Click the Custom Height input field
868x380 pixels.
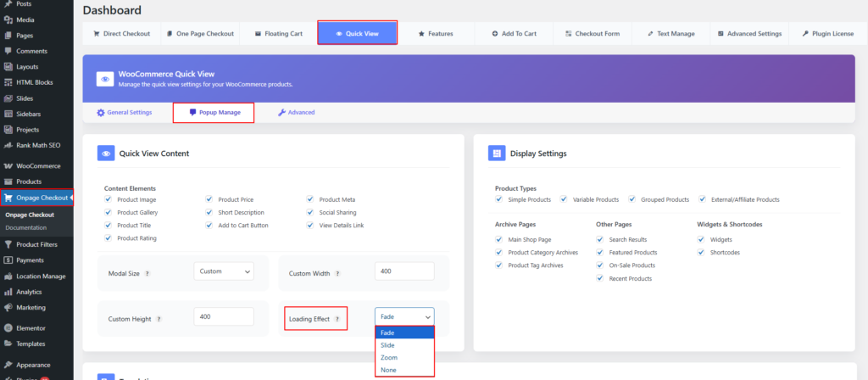[x=224, y=316]
